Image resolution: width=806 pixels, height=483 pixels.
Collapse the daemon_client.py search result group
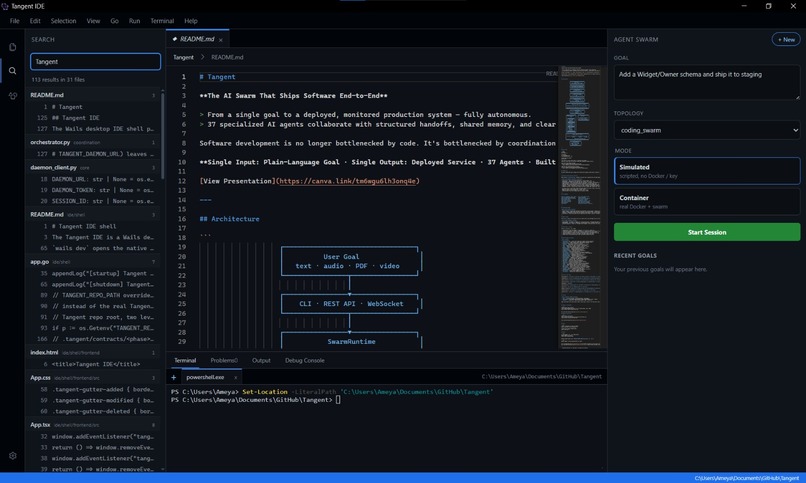click(93, 168)
